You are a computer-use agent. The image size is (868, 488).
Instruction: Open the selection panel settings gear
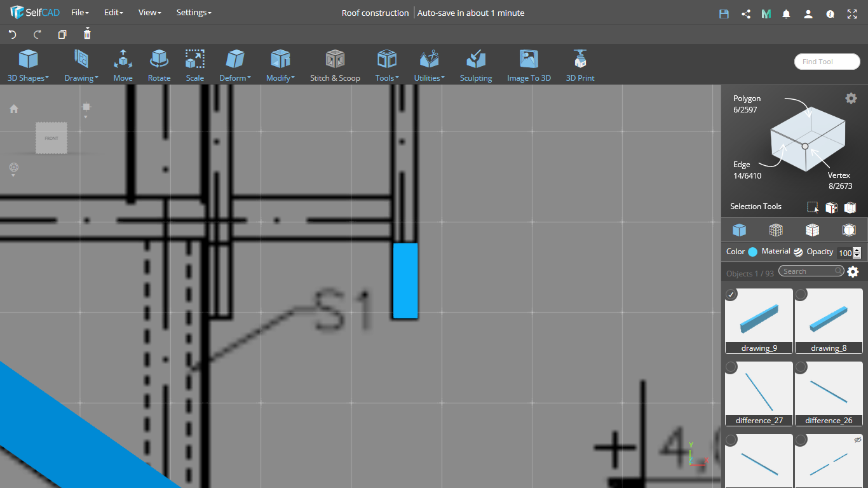tap(851, 98)
